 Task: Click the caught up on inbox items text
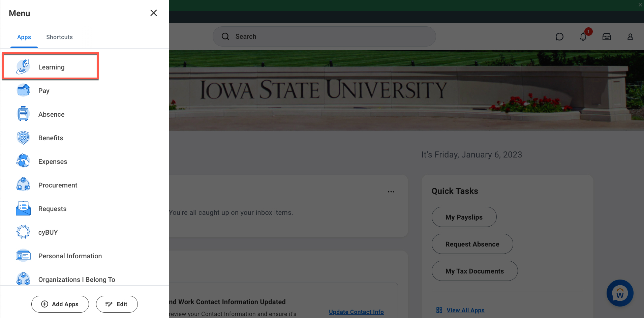click(231, 212)
